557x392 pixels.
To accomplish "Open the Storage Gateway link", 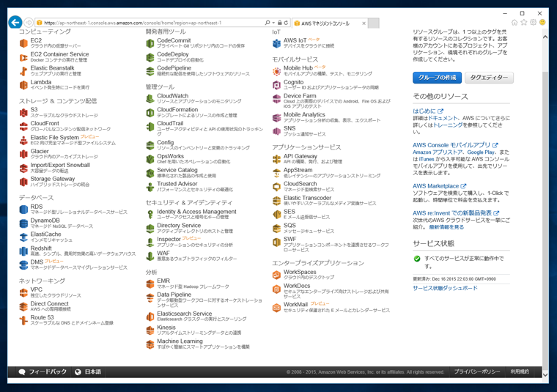I will click(53, 179).
